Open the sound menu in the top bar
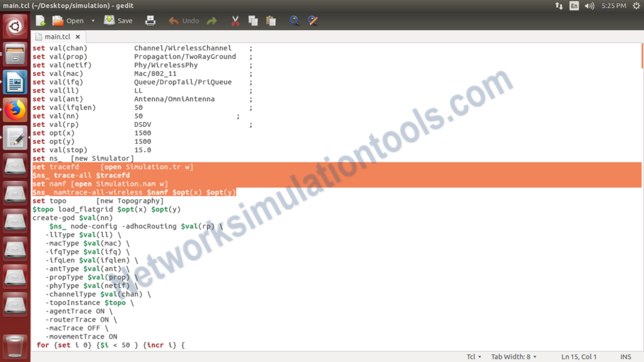This screenshot has height=362, width=644. (588, 6)
